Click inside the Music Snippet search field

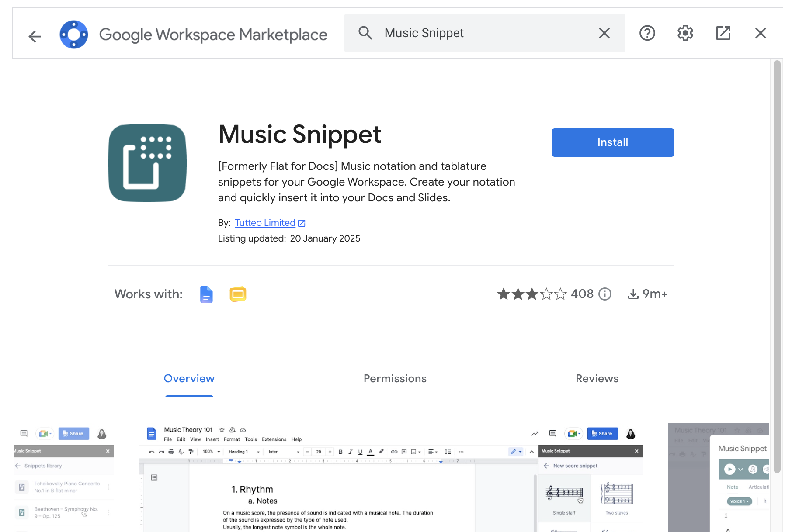click(x=485, y=33)
